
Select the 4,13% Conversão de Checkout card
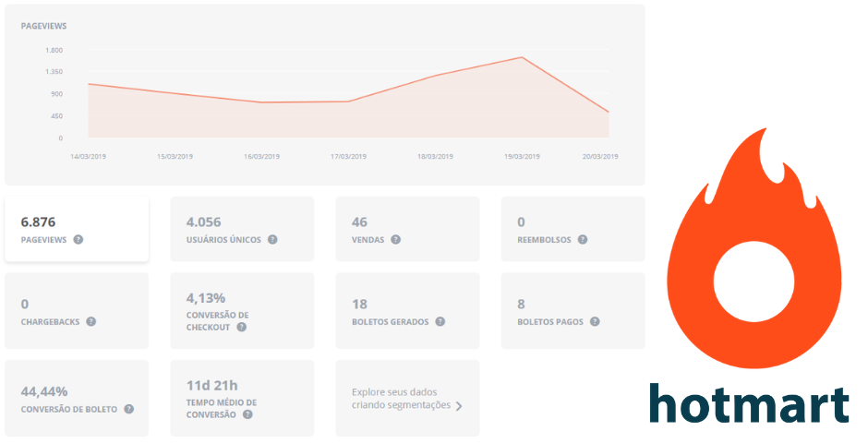[242, 310]
